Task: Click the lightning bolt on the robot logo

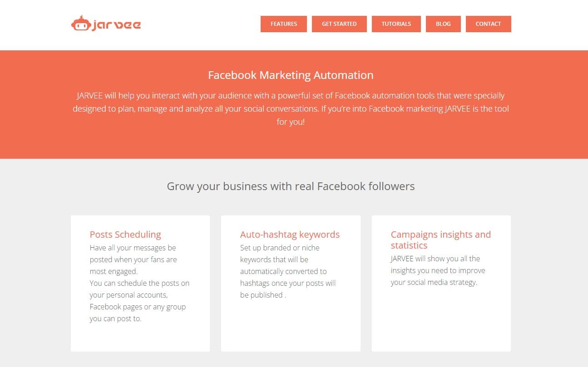Action: (81, 17)
